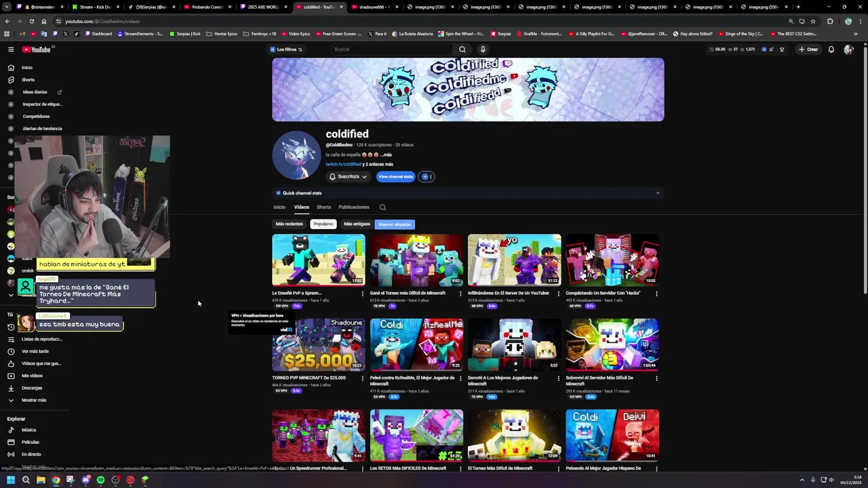Open options for Infiltrándome En El Server video
Image resolution: width=868 pixels, height=488 pixels.
click(559, 294)
